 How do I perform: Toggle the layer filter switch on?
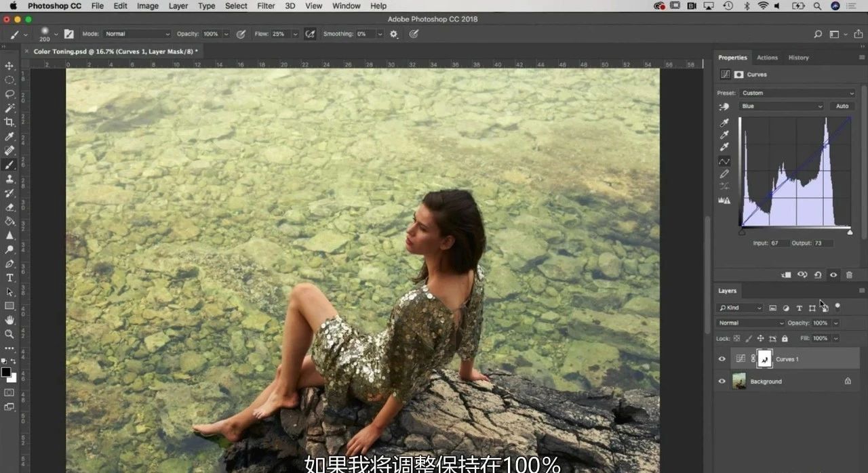[x=837, y=307]
